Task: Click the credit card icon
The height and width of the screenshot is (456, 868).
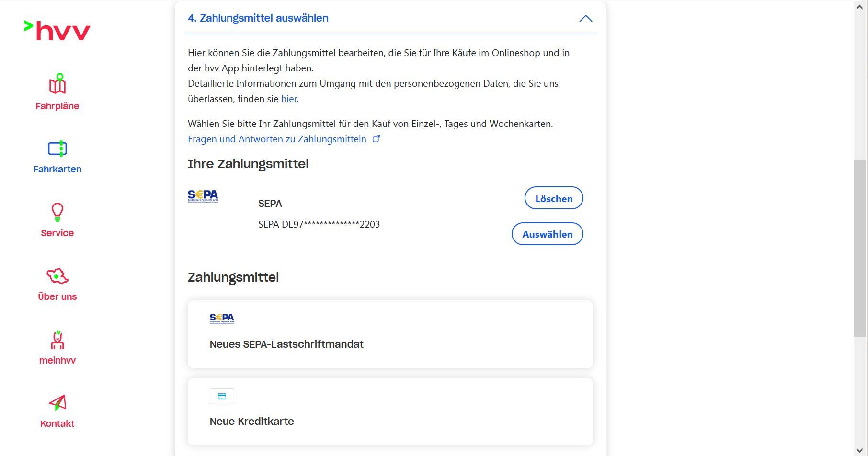Action: [x=222, y=397]
